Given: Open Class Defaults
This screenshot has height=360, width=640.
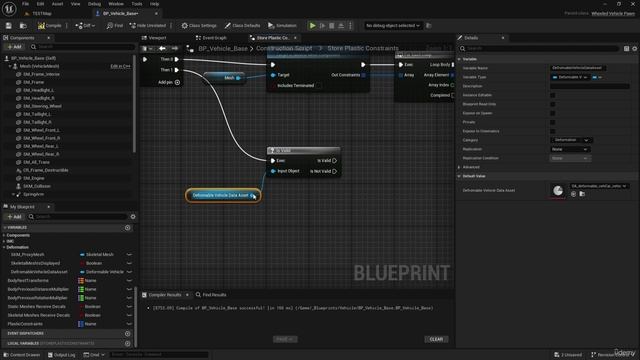Looking at the screenshot, I should pos(242,26).
